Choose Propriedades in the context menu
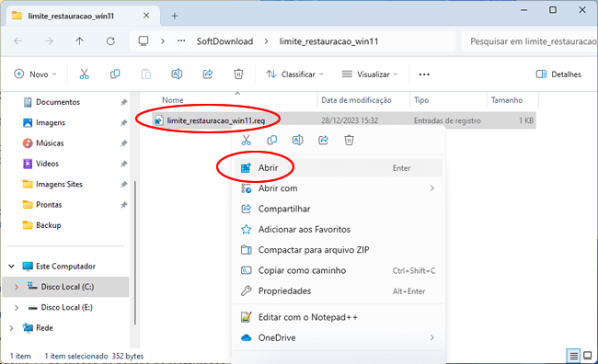 (339, 291)
